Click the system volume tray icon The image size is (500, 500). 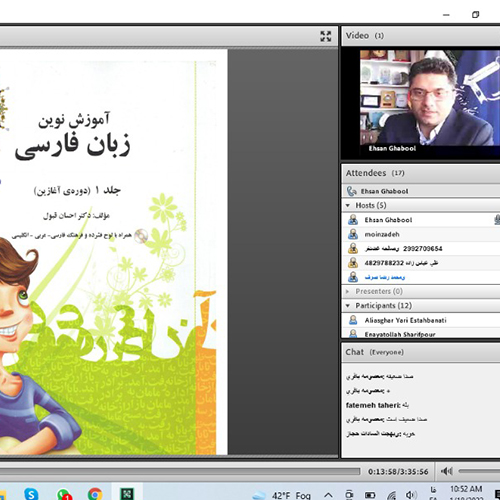tap(411, 495)
